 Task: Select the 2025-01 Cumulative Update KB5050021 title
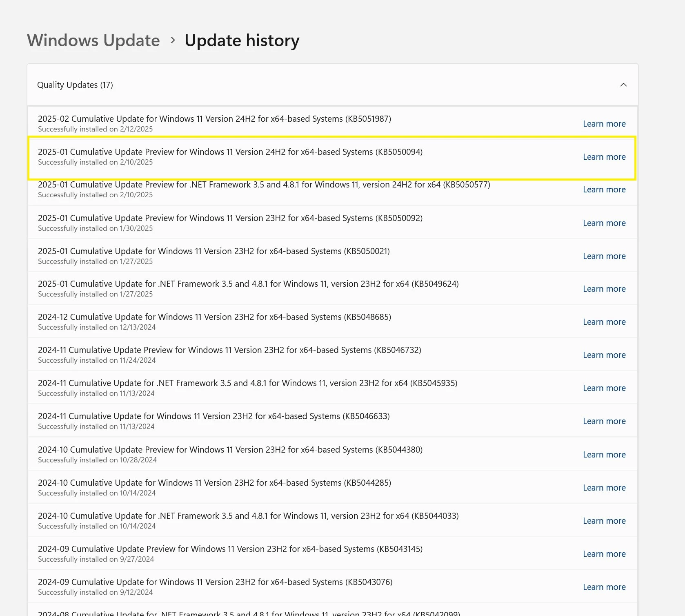(214, 251)
